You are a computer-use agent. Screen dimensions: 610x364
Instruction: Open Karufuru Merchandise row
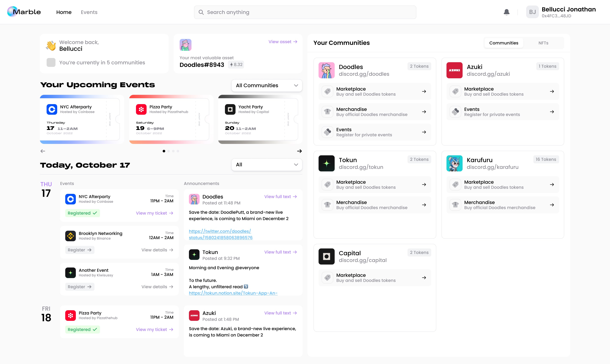pyautogui.click(x=502, y=205)
